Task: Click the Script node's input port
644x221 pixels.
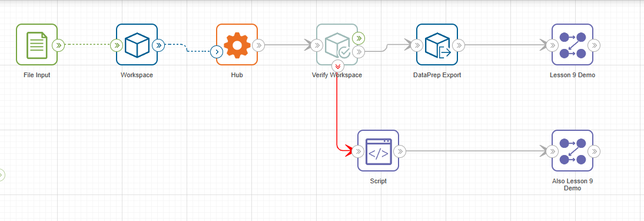Action: (358, 151)
